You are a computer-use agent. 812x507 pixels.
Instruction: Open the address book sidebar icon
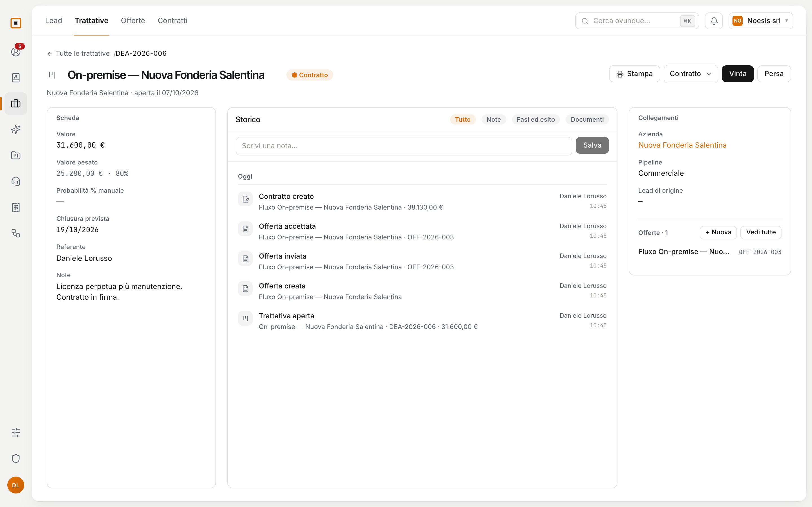coord(16,78)
